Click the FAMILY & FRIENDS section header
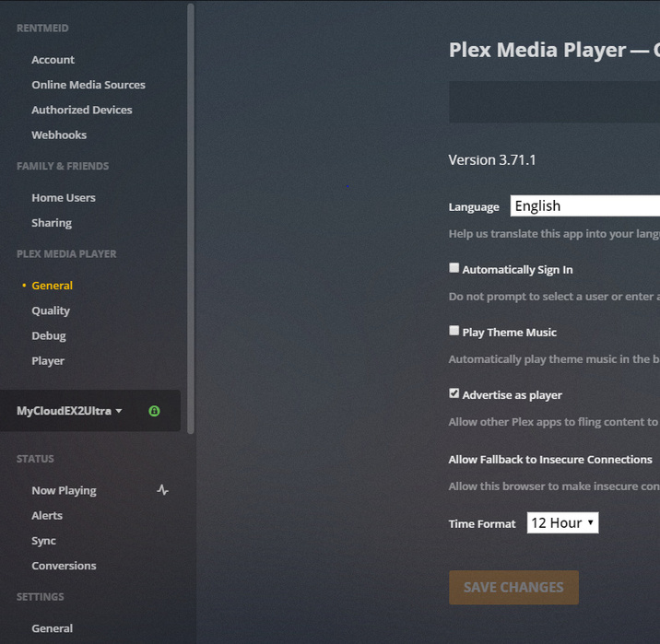Viewport: 660px width, 644px height. [63, 166]
